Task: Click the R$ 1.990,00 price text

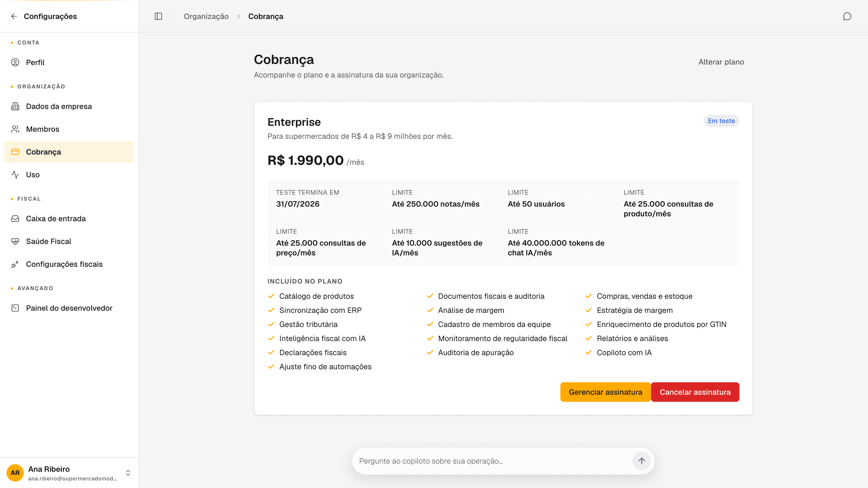Action: click(x=305, y=160)
